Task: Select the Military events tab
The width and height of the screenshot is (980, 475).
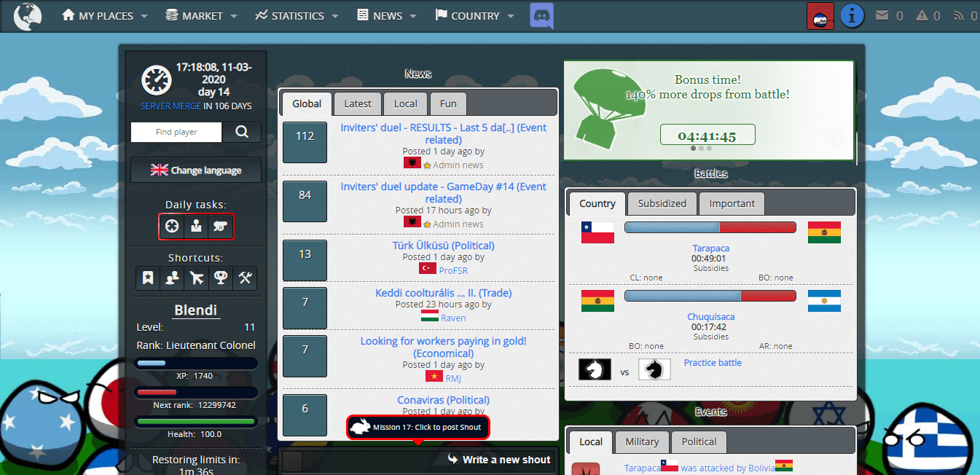Action: [642, 441]
